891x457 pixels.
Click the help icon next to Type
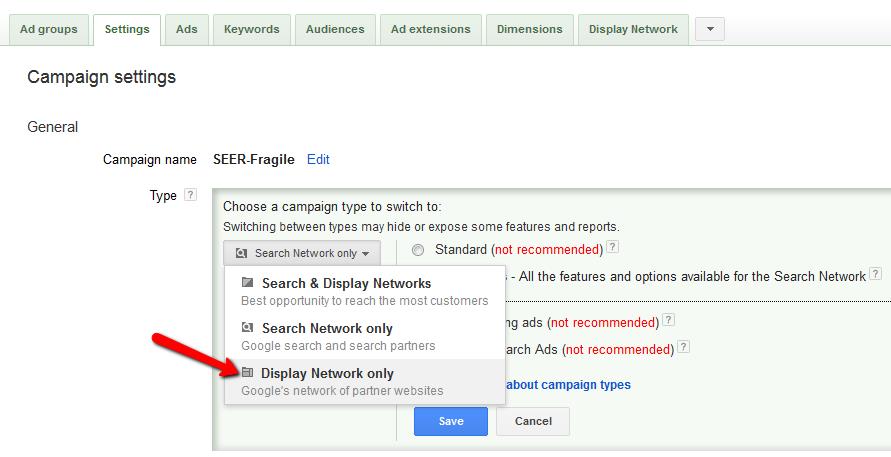(x=190, y=196)
